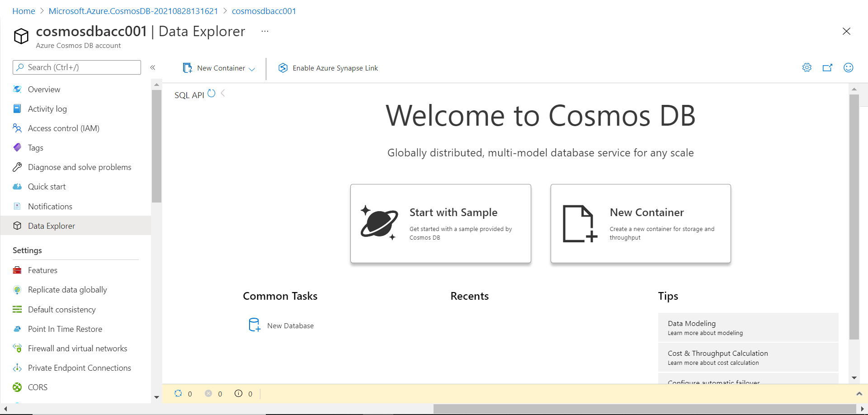Open the cosmosdbacc001 breadcrumb link

point(264,11)
